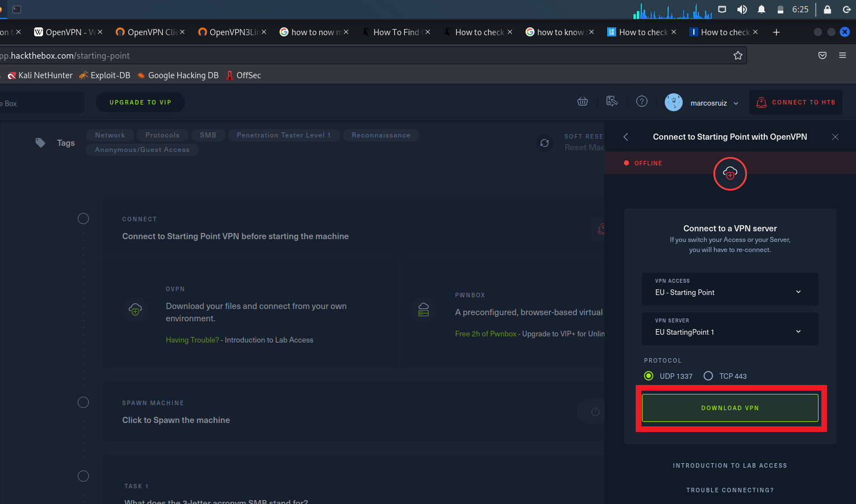856x504 pixels.
Task: Switch to the OpenVPN Client browser tab
Action: [149, 32]
